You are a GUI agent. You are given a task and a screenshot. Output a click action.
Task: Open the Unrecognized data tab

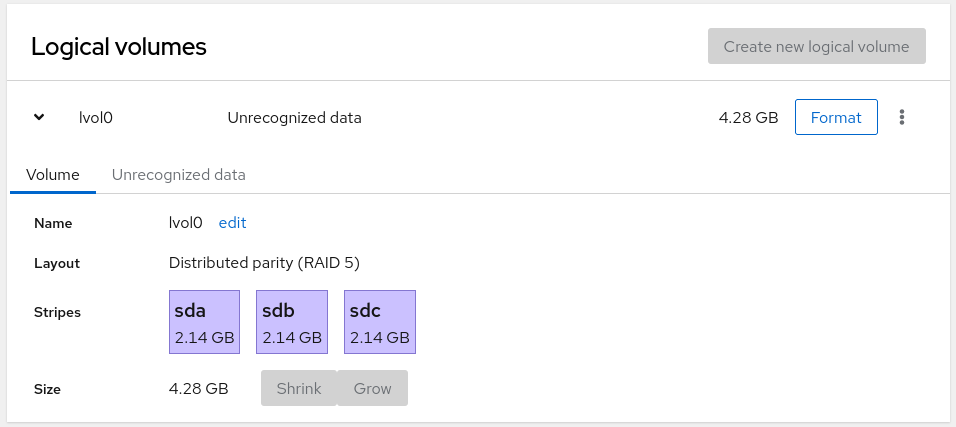click(178, 174)
